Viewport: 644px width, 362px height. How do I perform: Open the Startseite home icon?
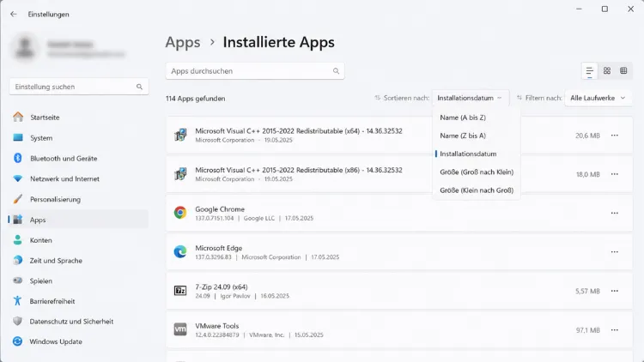point(18,117)
